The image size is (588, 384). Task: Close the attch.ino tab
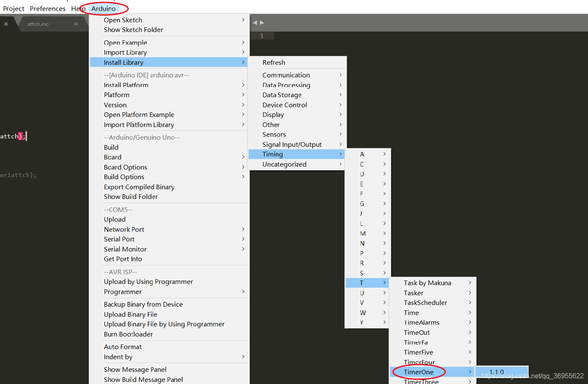click(76, 24)
